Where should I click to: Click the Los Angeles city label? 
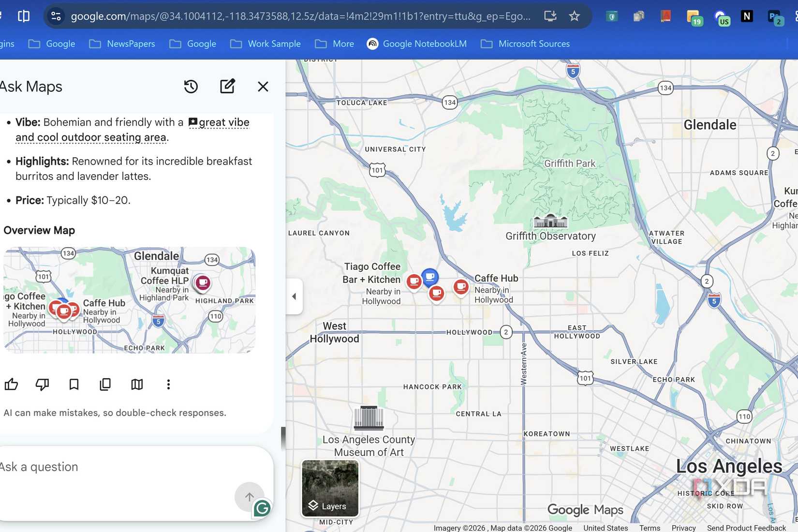(729, 466)
